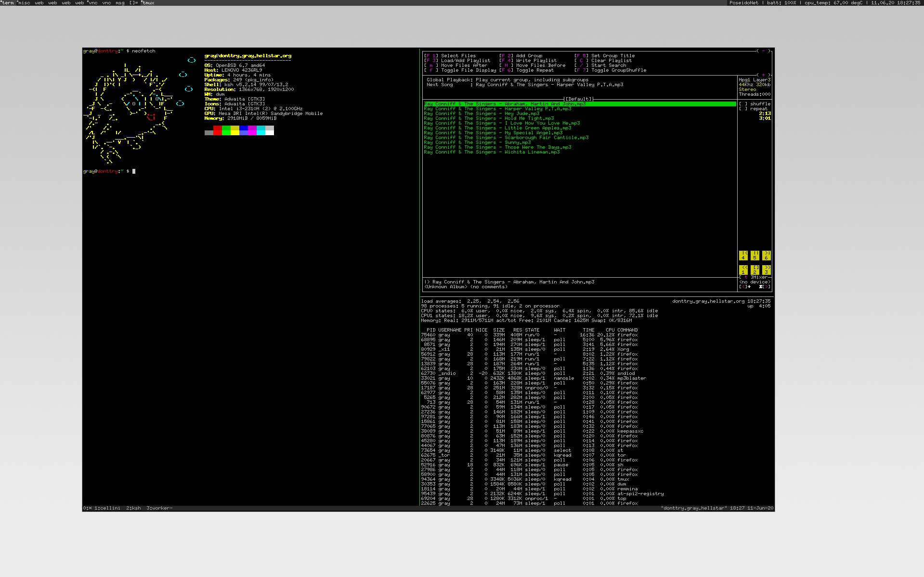Click the CPU column header in top
Image resolution: width=924 pixels, height=577 pixels.
tap(610, 330)
